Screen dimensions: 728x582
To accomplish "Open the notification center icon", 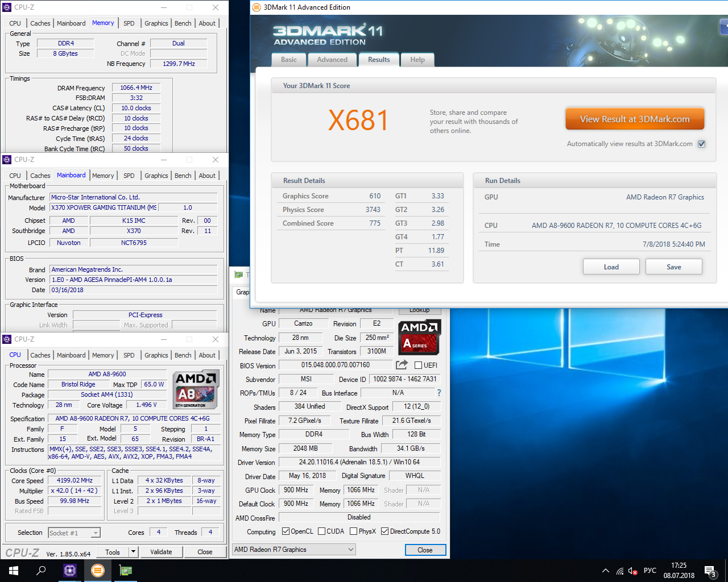I will coord(710,571).
